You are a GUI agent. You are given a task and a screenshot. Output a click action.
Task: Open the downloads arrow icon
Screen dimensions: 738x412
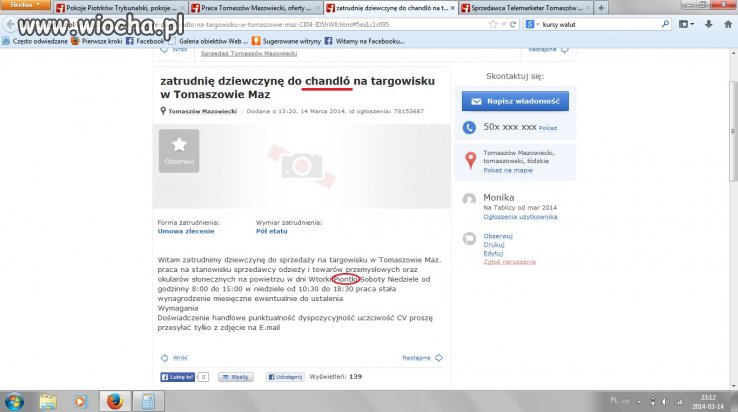(x=708, y=24)
